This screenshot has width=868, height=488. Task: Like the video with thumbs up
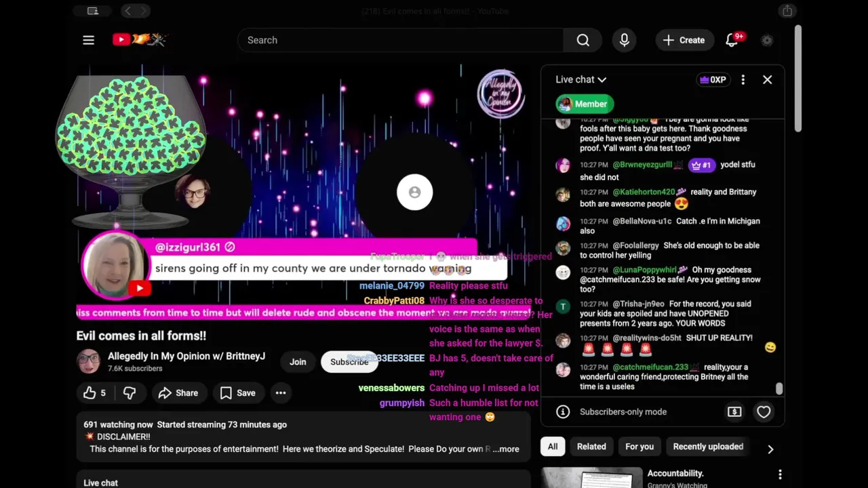click(94, 392)
